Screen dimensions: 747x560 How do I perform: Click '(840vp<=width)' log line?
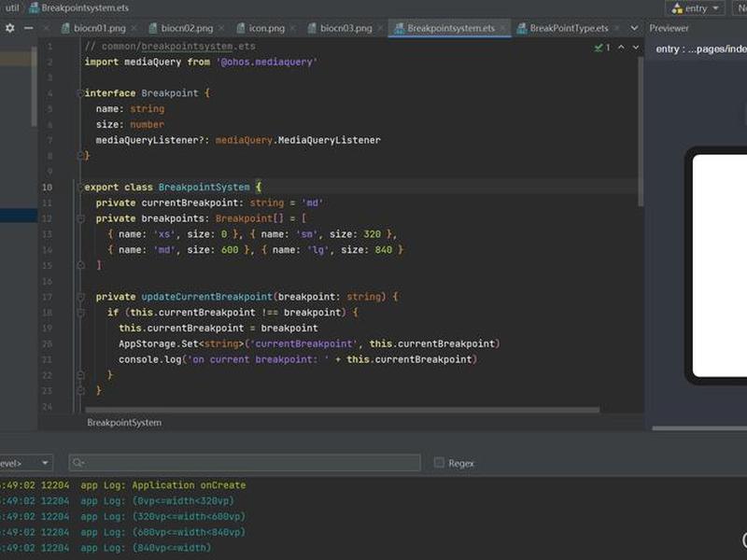pyautogui.click(x=172, y=548)
